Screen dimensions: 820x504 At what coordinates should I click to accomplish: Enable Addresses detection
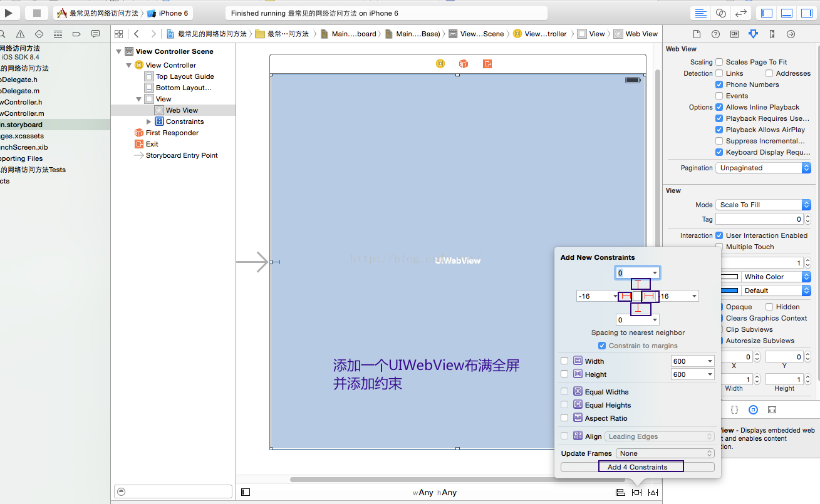pyautogui.click(x=769, y=73)
